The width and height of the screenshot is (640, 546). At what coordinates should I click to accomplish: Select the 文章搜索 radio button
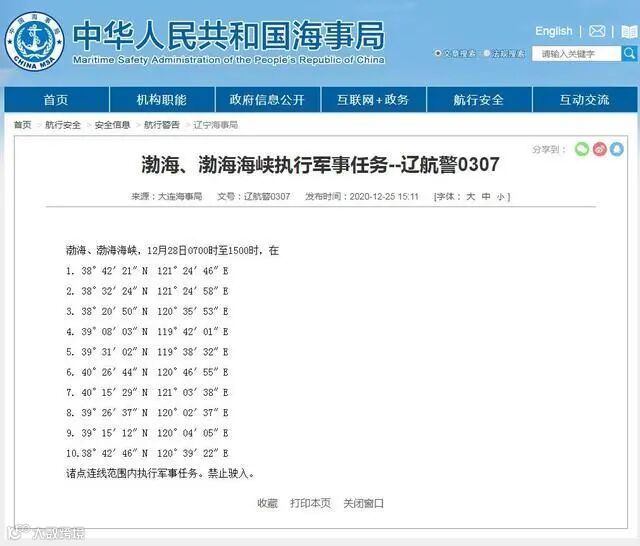(x=438, y=53)
